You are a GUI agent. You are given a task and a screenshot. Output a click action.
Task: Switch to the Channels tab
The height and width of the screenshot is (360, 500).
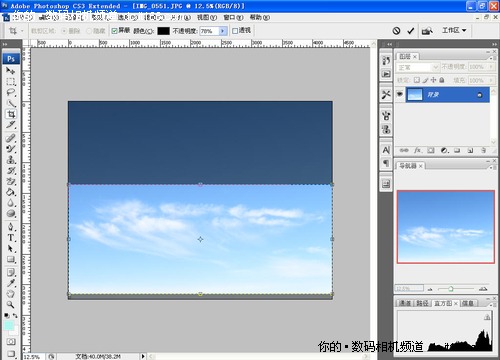[x=405, y=303]
